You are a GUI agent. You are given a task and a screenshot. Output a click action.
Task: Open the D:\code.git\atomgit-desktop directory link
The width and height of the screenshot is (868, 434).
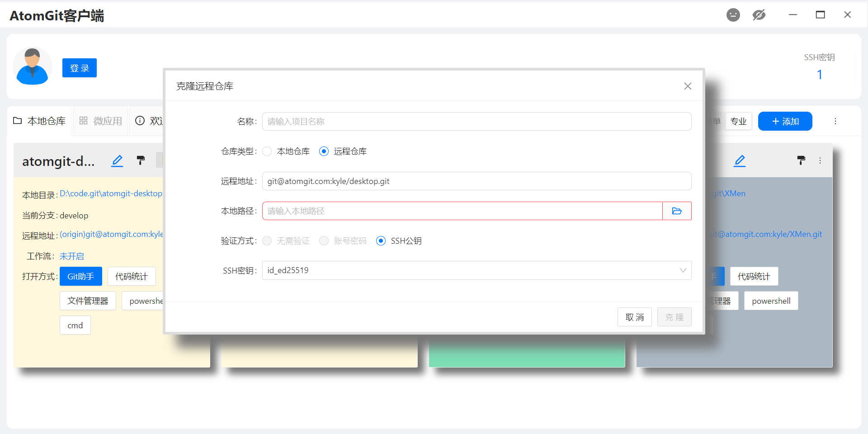111,193
